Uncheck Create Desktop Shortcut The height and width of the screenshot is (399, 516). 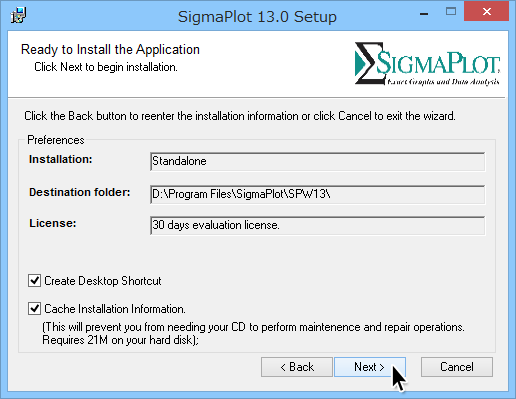point(34,281)
